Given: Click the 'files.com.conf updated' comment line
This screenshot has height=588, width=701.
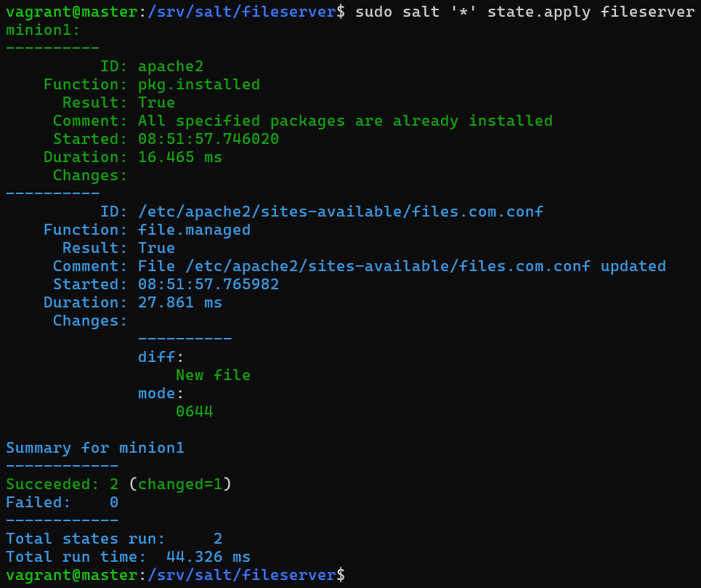Looking at the screenshot, I should [x=402, y=266].
